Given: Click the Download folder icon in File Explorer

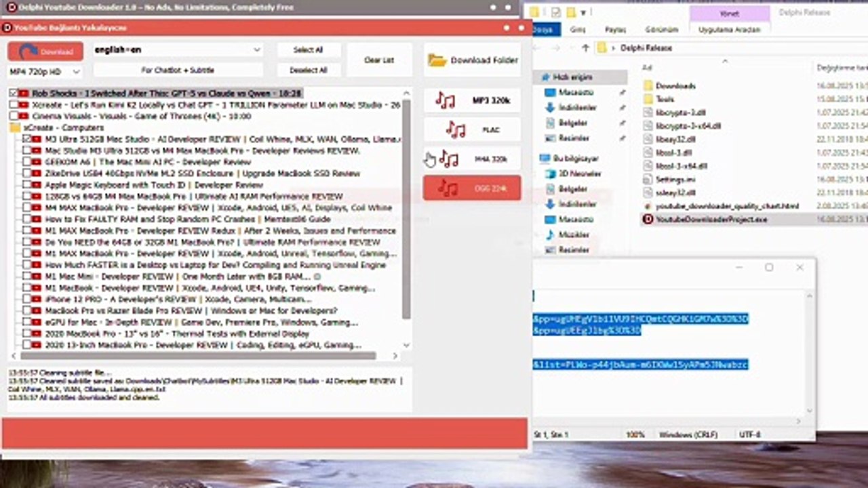Looking at the screenshot, I should pyautogui.click(x=648, y=86).
